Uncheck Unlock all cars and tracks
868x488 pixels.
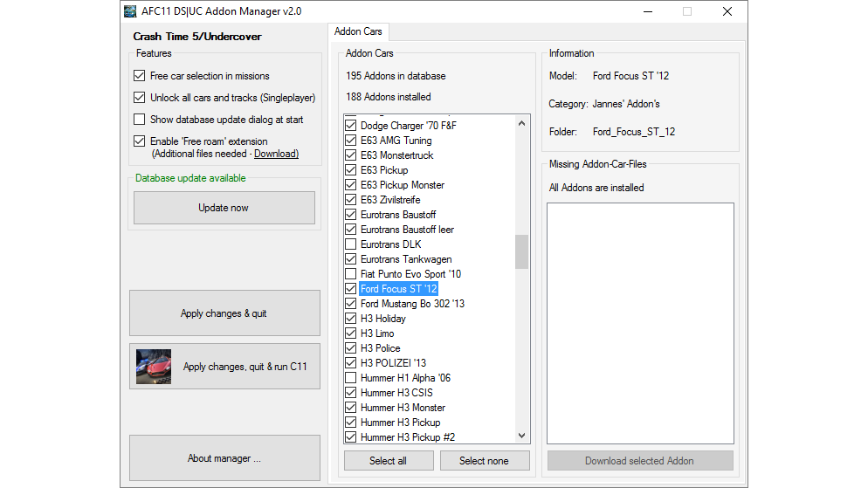140,98
